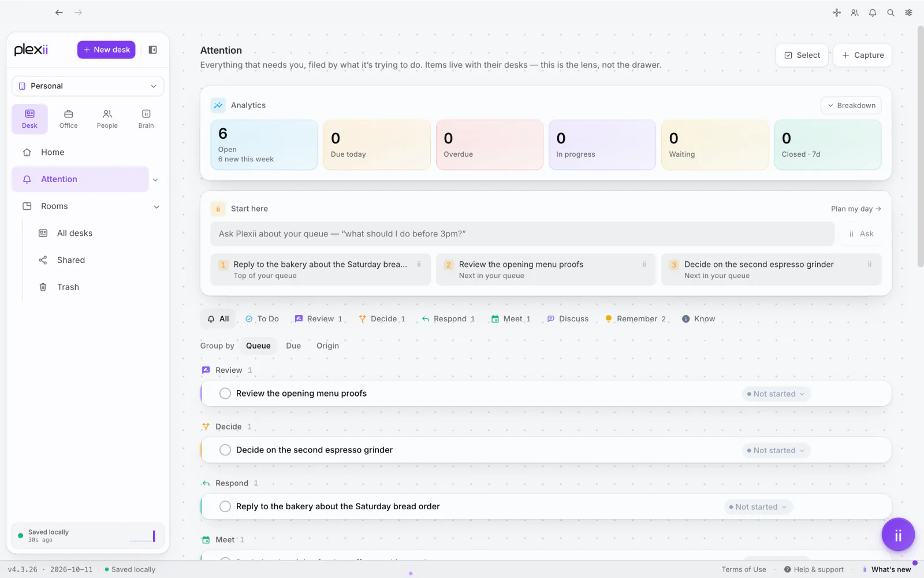Open the people icon in top bar
This screenshot has width=924, height=578.
855,13
